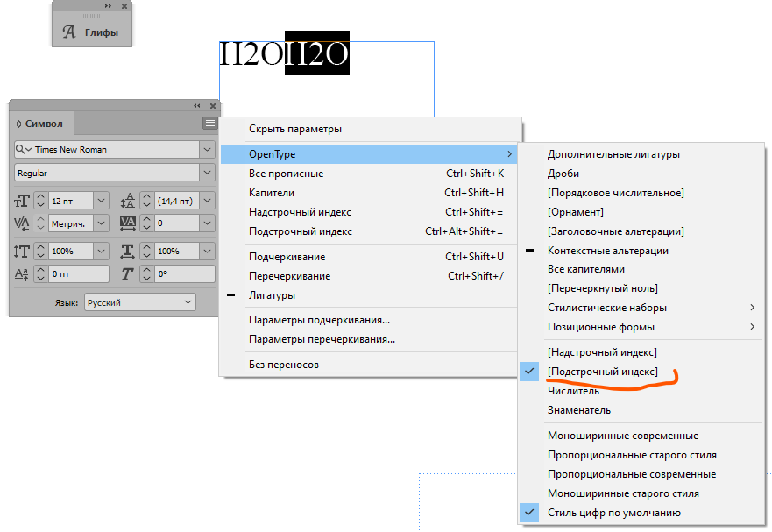772x532 pixels.
Task: Click the baseline shift icon
Action: (22, 274)
